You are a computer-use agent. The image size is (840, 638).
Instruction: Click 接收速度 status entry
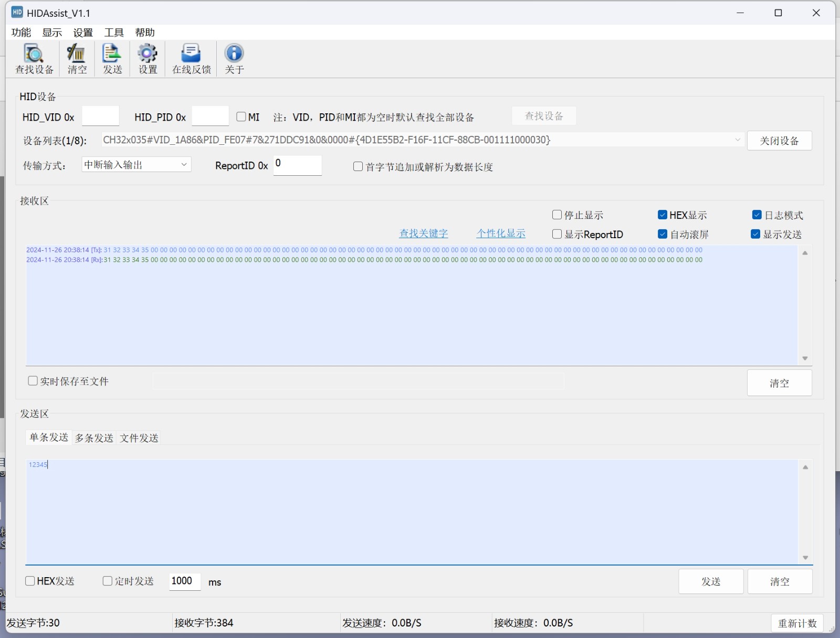pyautogui.click(x=533, y=623)
